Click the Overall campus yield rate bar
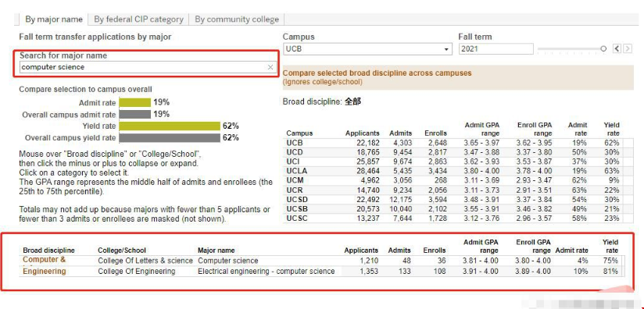The width and height of the screenshot is (644, 309). point(170,137)
